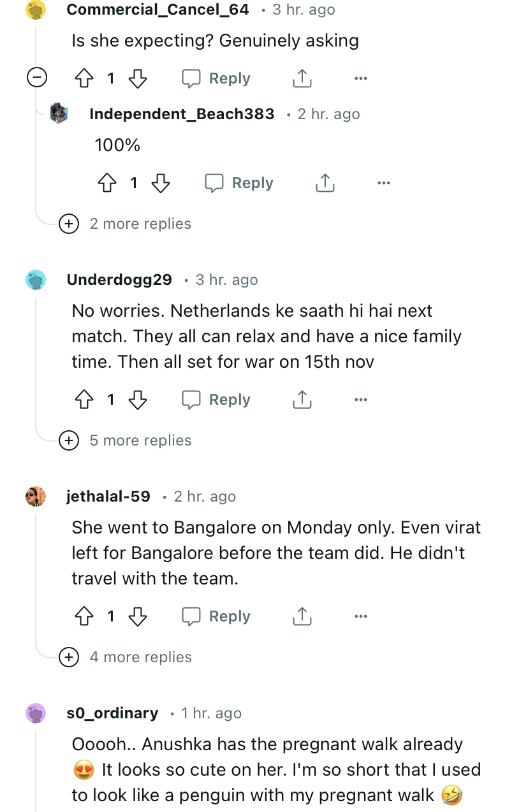This screenshot has height=812, width=528.
Task: Open overflow menu on Independent_Beach383's reply
Action: pyautogui.click(x=383, y=183)
